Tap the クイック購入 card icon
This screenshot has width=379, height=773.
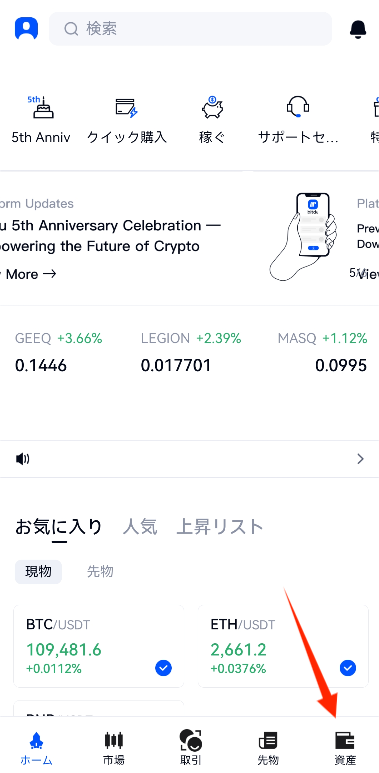tap(127, 107)
